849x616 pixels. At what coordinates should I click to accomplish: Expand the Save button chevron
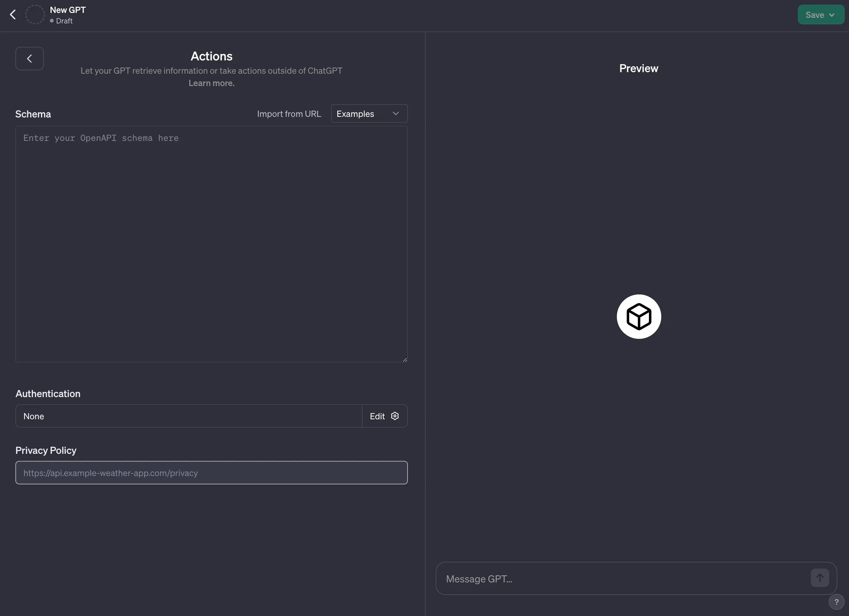click(x=832, y=15)
